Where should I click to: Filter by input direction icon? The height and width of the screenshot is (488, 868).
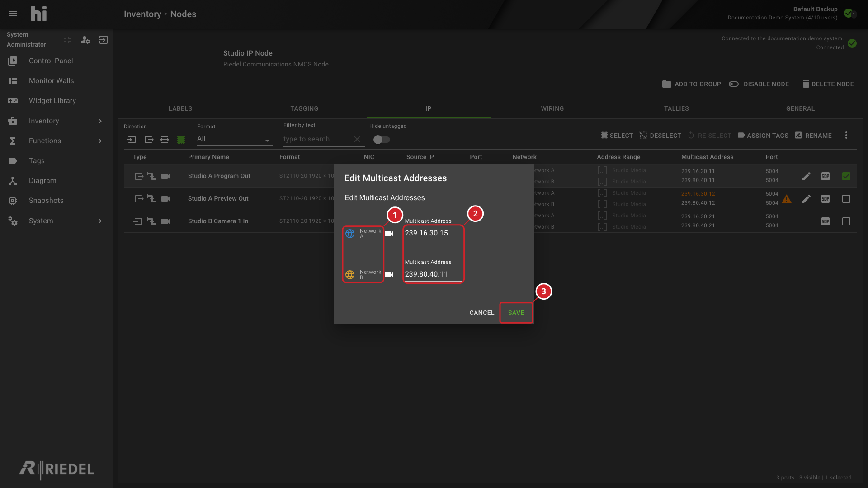click(x=131, y=140)
